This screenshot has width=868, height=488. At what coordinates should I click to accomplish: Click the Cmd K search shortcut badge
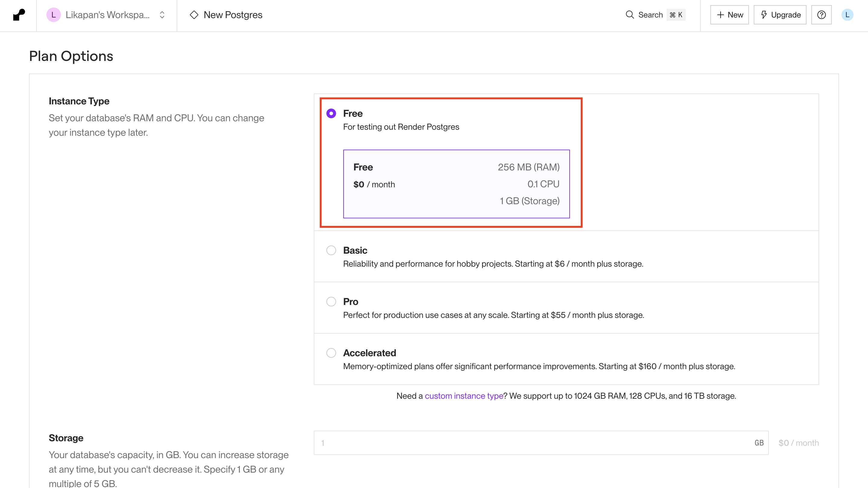coord(676,15)
